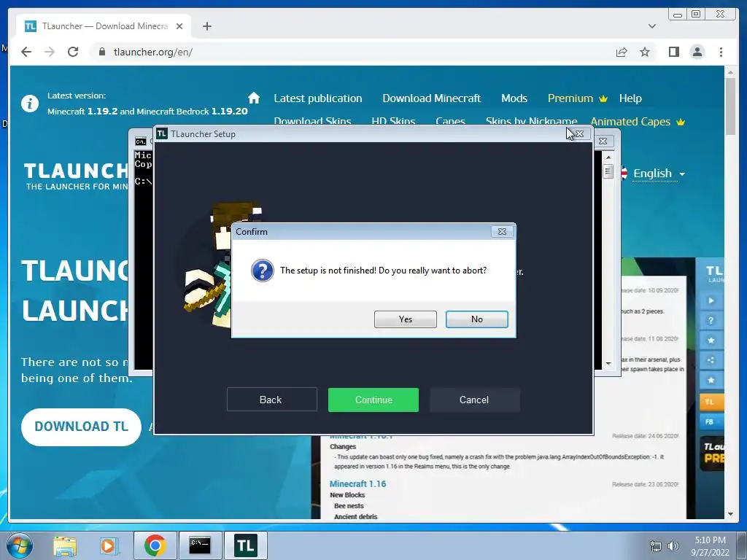View site info via the padlock icon
This screenshot has height=560, width=747.
[x=102, y=52]
